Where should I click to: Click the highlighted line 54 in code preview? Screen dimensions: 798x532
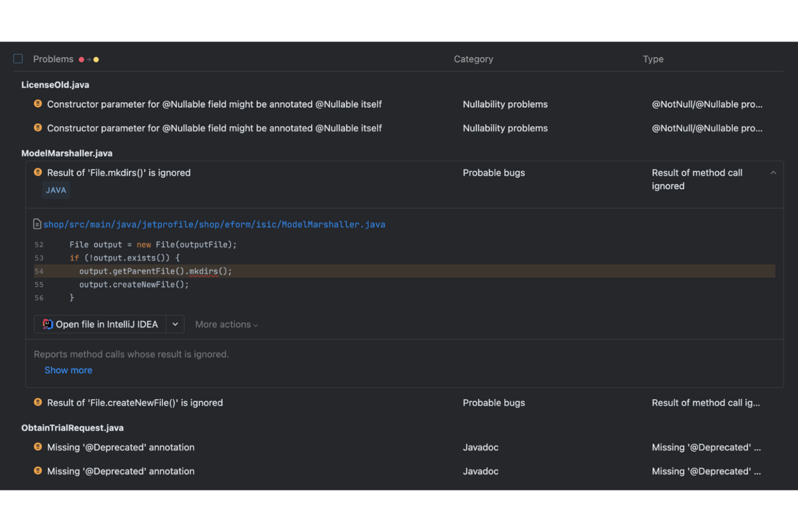(x=156, y=271)
